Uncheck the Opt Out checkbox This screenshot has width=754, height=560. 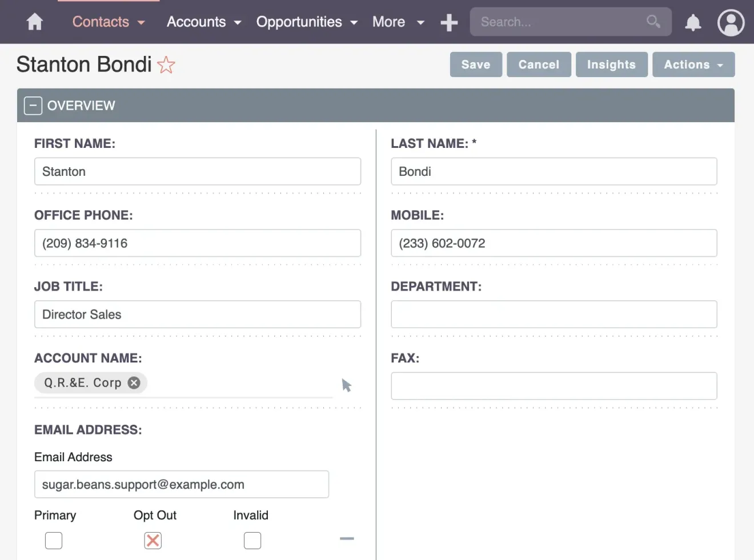pos(153,541)
